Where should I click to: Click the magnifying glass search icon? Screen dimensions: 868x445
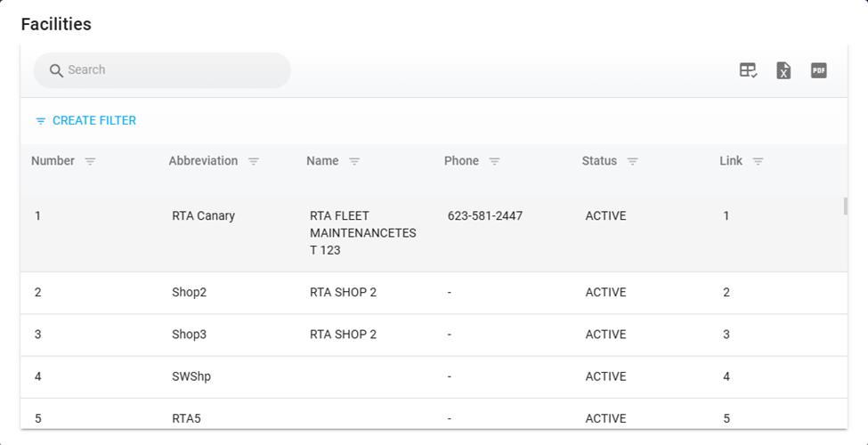coord(56,70)
